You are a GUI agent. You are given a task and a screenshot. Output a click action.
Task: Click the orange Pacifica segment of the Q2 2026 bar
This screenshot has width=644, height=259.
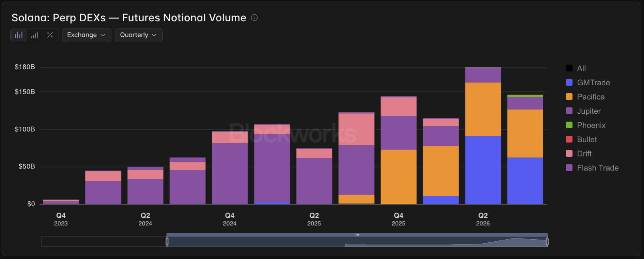483,109
